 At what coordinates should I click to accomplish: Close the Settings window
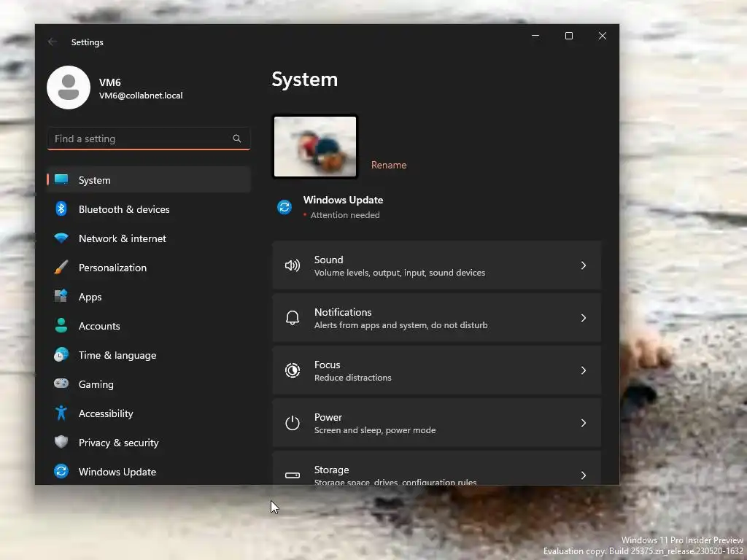602,36
